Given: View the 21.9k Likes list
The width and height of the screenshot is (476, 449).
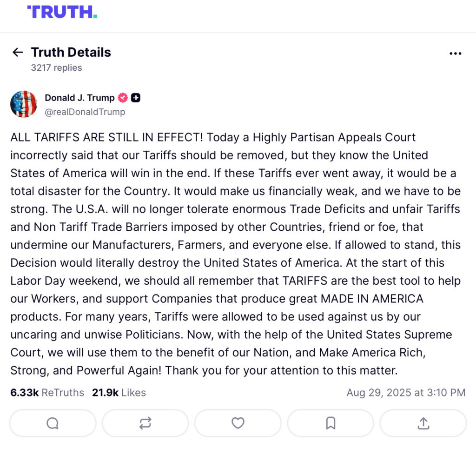Looking at the screenshot, I should point(119,393).
